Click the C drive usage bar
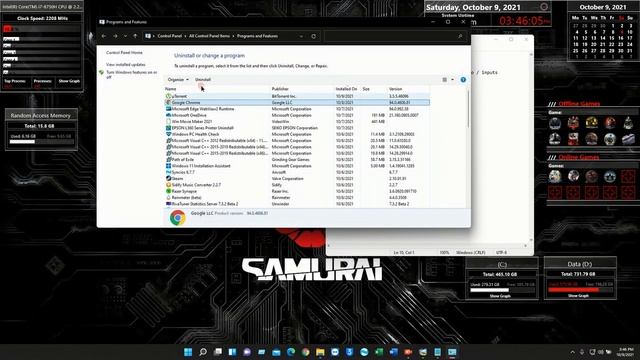The image size is (640, 360). pos(502,290)
